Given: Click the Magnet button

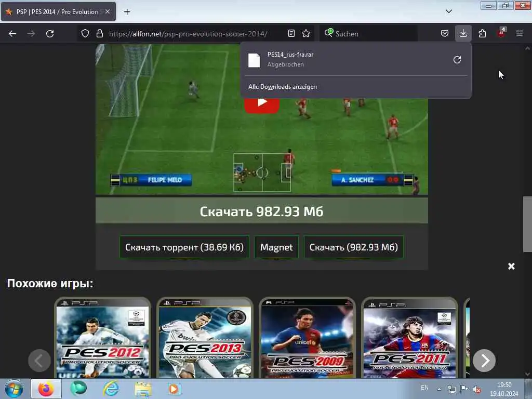Looking at the screenshot, I should point(276,247).
